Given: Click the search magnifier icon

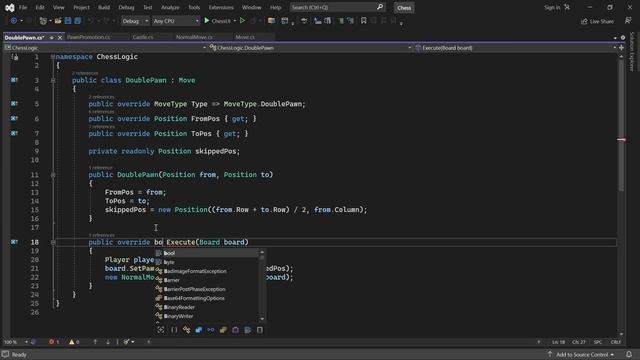Looking at the screenshot, I should [x=380, y=7].
